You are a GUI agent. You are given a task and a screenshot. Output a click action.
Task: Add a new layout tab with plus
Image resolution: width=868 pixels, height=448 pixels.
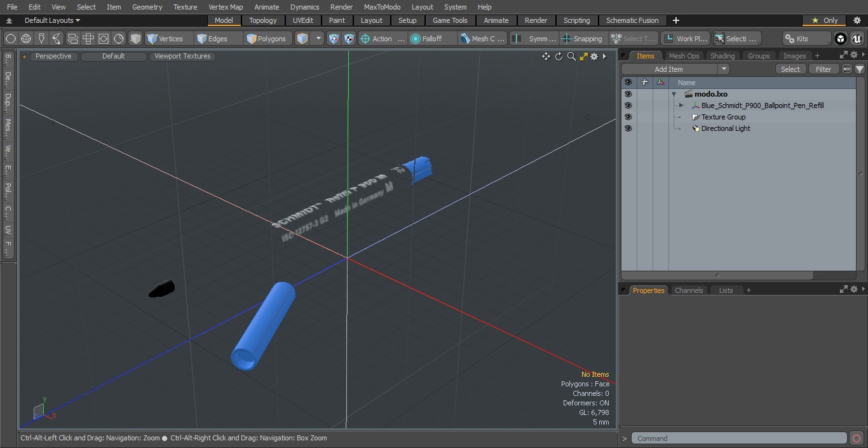click(x=675, y=20)
